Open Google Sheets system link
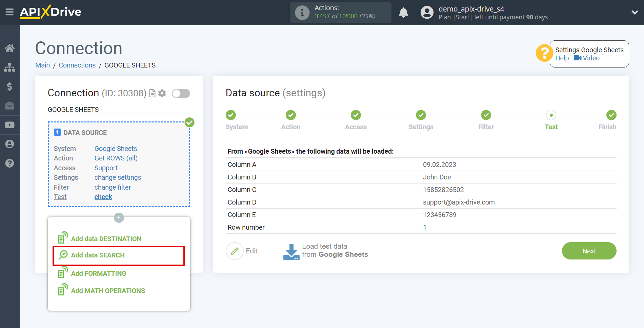 [x=116, y=149]
